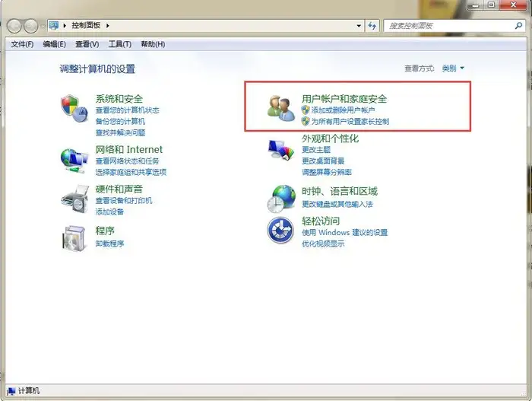
Task: Open the 编辑(E) menu
Action: pyautogui.click(x=54, y=44)
